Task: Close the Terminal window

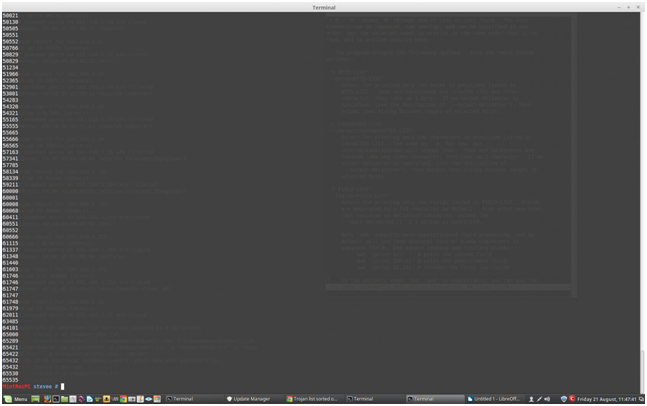Action: coord(638,7)
